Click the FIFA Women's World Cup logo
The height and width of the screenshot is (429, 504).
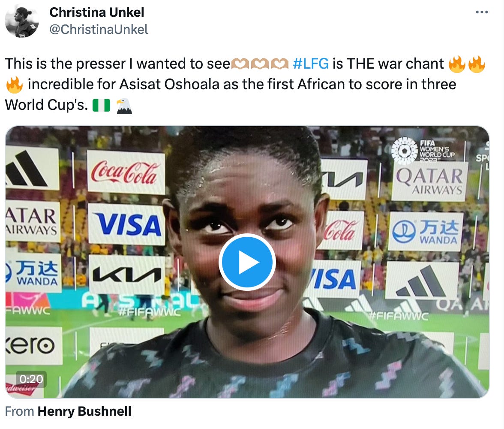coord(423,150)
